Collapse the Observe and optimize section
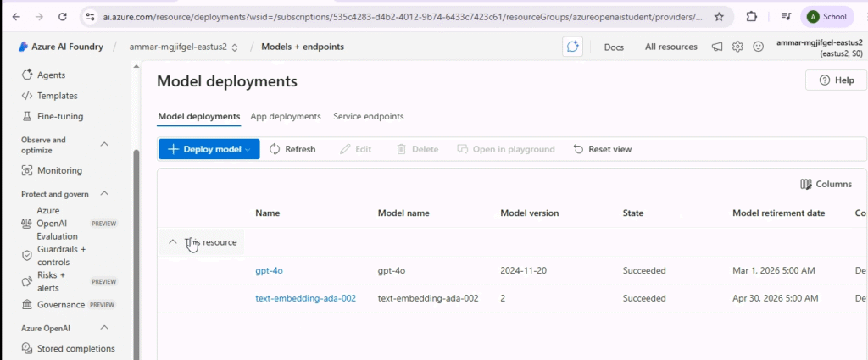 tap(104, 145)
